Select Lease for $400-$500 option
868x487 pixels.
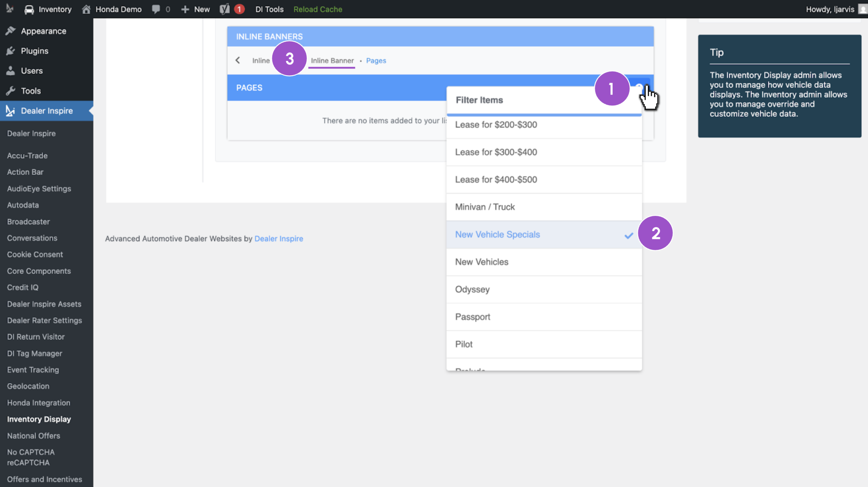click(x=544, y=179)
